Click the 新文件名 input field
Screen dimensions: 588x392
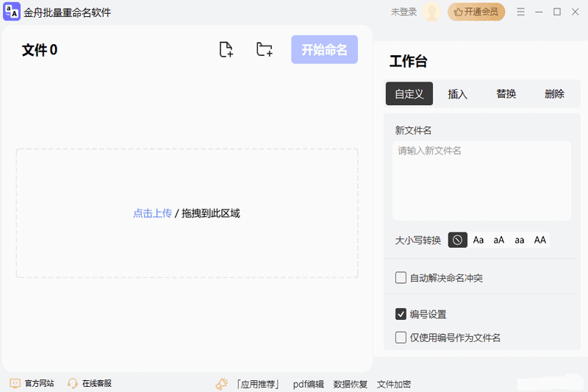tap(481, 181)
